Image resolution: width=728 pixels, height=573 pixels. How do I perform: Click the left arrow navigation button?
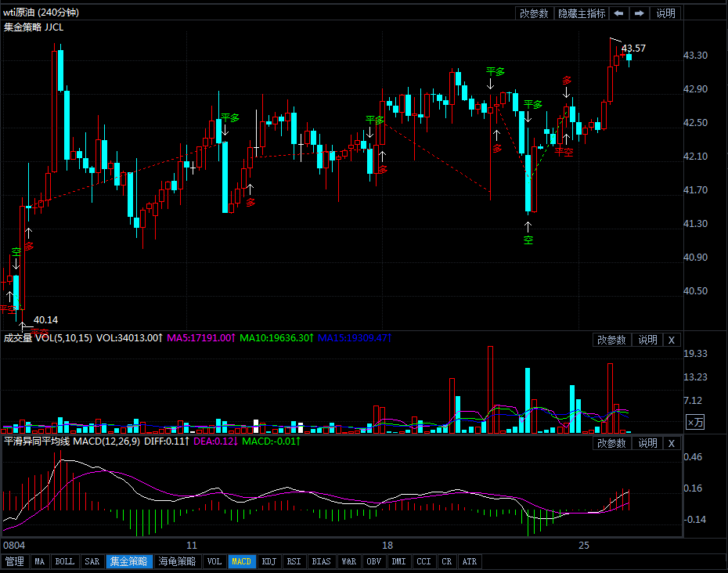619,13
